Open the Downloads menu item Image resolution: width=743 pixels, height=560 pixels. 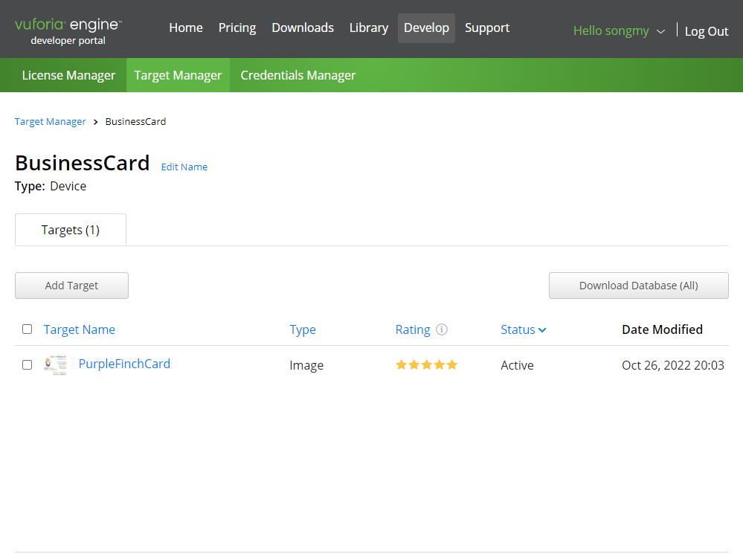coord(303,28)
